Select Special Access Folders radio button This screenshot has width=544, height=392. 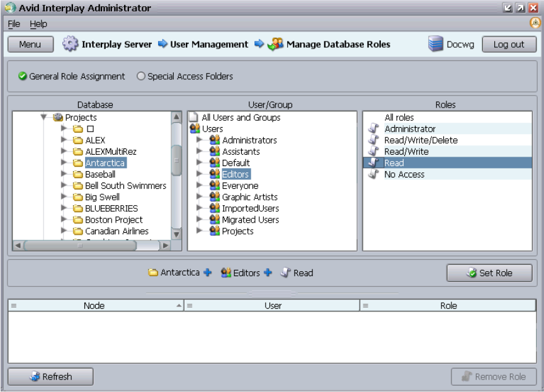point(141,76)
